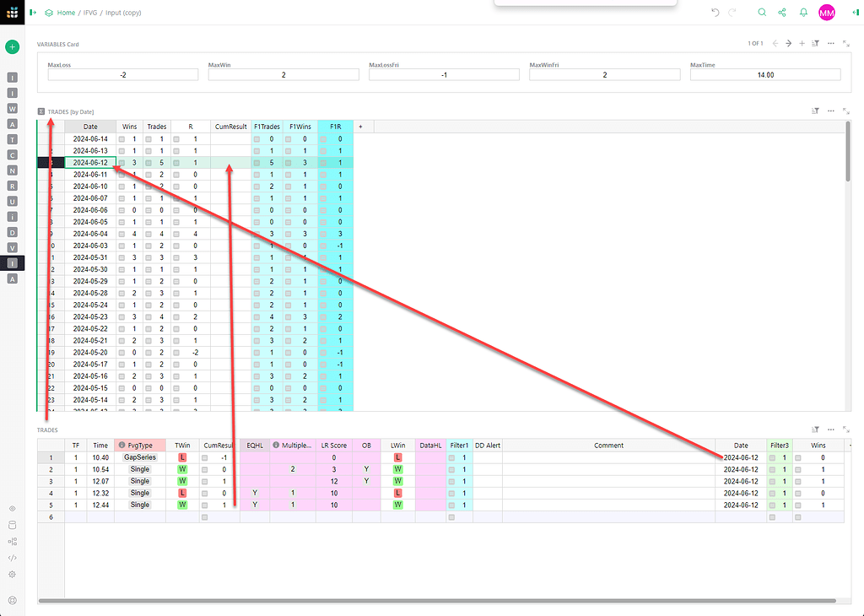Click the green add new button
This screenshot has width=864, height=616.
(12, 47)
